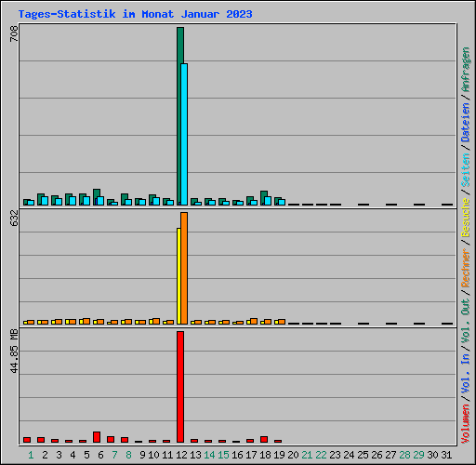Click the green requests bar for day 18
The image size is (476, 465).
(x=264, y=193)
